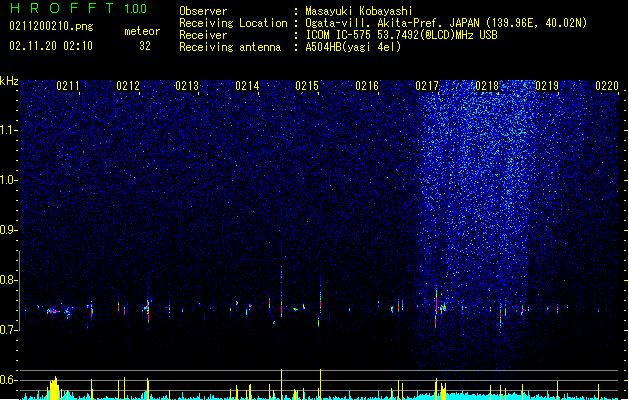Click the 0.8 frequency axis label
Screen dimensions: 629x400
point(8,280)
